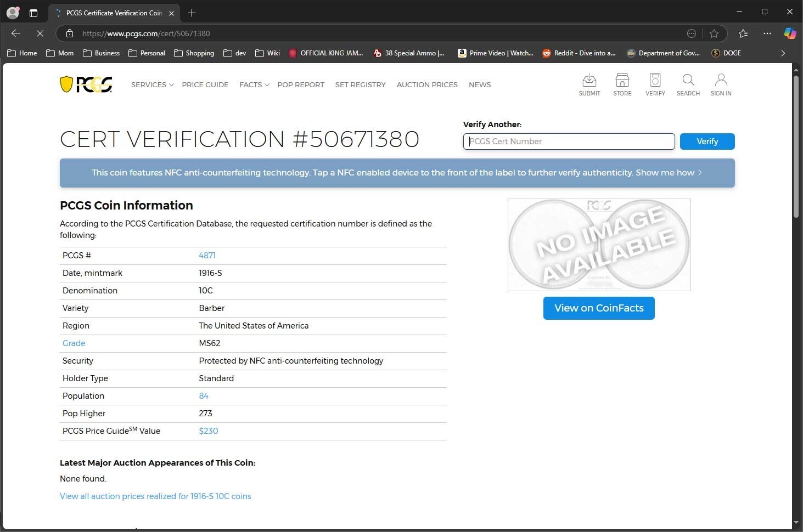Toggle the tab actions menu icon

coord(33,13)
